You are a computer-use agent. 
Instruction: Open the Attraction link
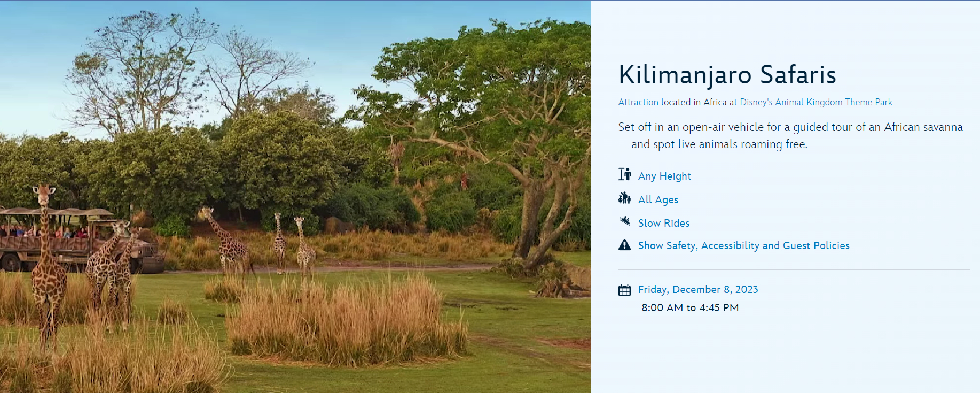638,102
